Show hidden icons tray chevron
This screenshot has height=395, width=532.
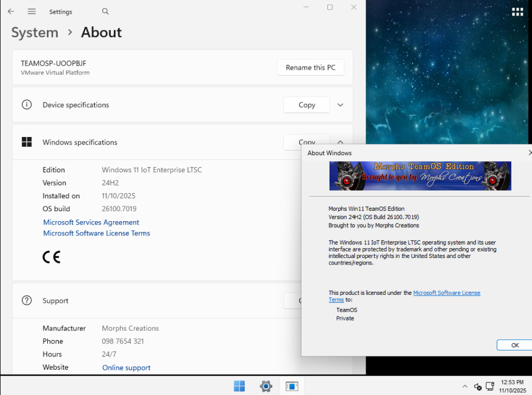465,386
